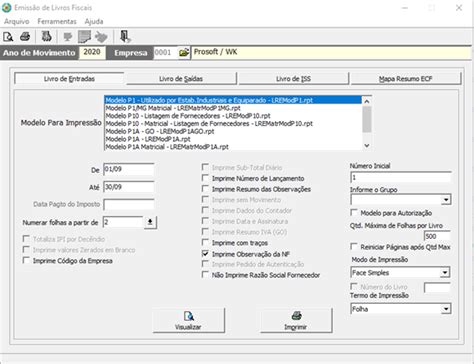Screen dimensions: 474x364
Task: Click the Até date field
Action: pyautogui.click(x=129, y=187)
